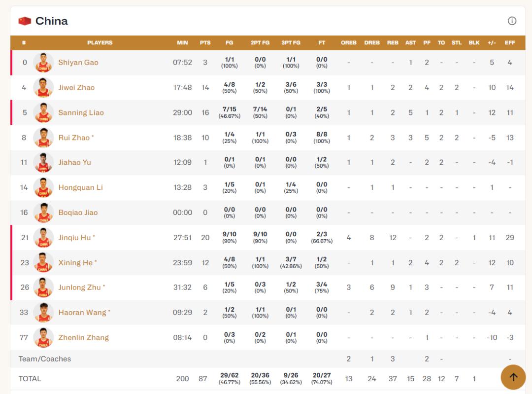Click the FG column header
The image size is (532, 394).
click(230, 43)
